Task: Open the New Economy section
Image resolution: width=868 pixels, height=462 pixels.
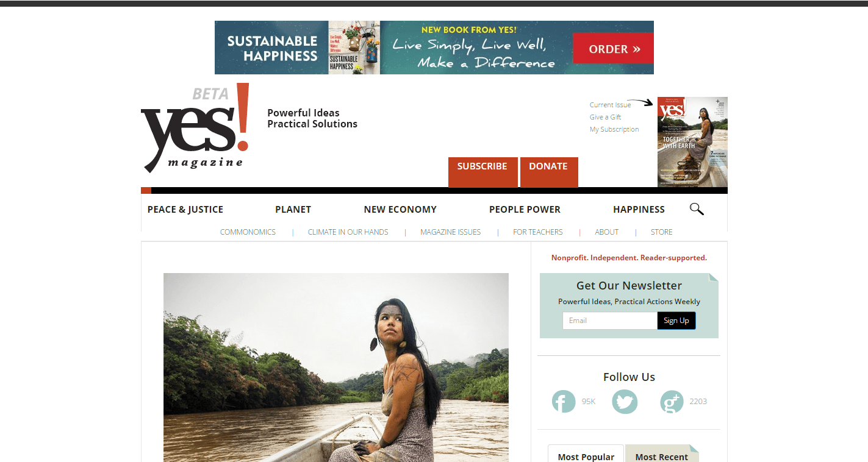Action: (x=400, y=209)
